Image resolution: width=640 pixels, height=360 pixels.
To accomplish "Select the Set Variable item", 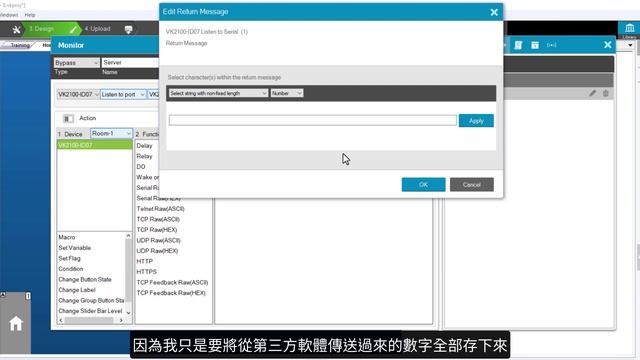I will (x=75, y=248).
